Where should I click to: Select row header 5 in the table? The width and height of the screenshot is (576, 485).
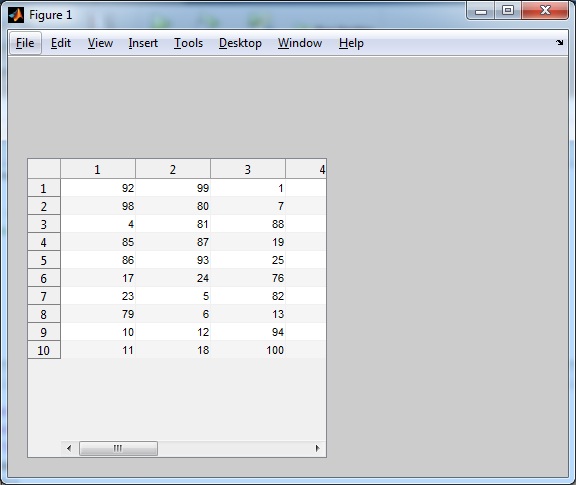tap(44, 260)
